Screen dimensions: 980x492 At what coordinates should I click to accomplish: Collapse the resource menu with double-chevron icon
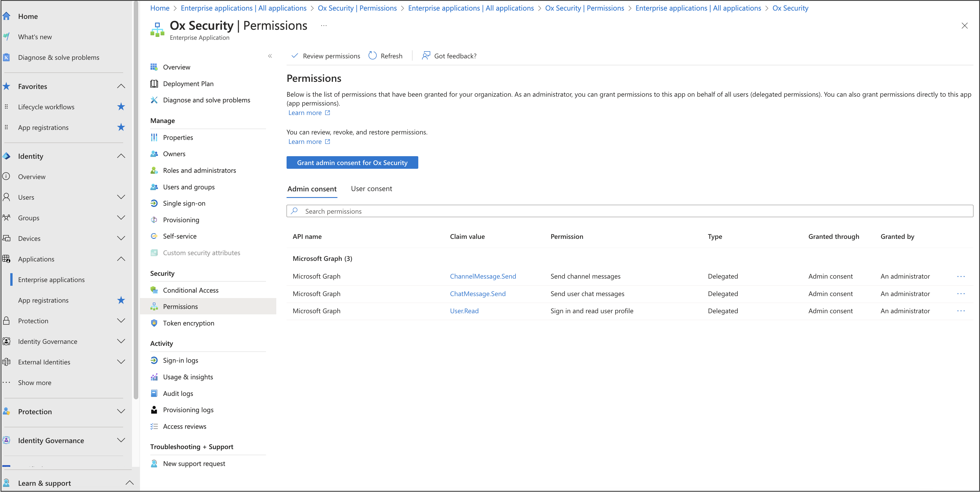(x=270, y=56)
